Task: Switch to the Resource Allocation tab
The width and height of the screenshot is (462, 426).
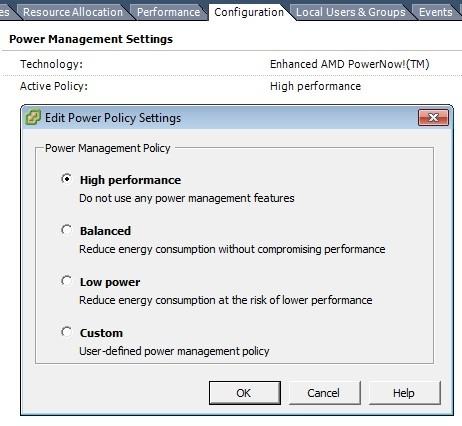Action: 73,12
